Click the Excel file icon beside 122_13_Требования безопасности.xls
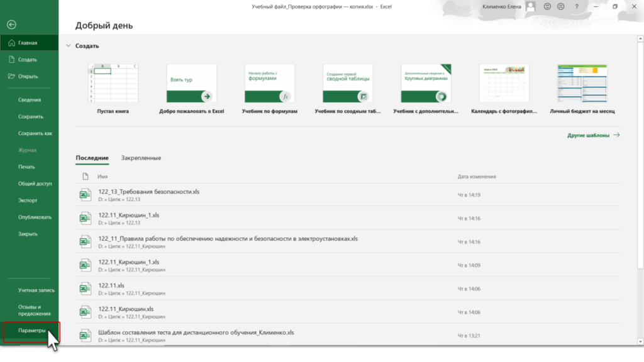 [x=85, y=195]
